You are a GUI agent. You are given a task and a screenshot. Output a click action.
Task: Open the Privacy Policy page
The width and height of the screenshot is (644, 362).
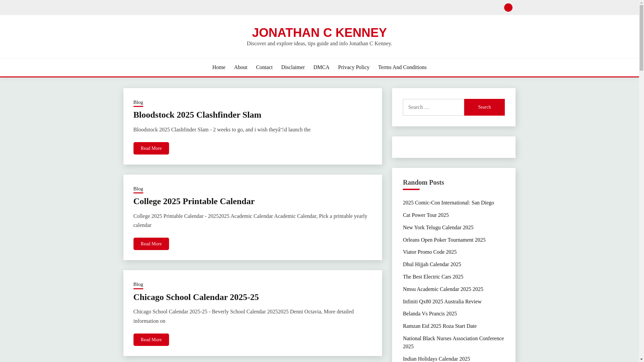354,67
